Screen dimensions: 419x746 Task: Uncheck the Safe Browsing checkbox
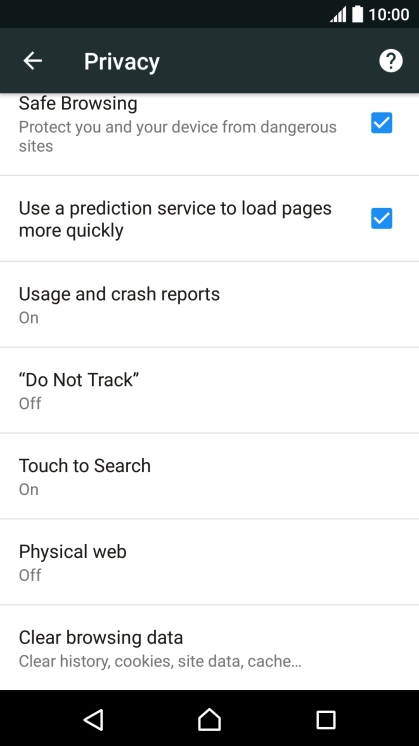(x=381, y=123)
